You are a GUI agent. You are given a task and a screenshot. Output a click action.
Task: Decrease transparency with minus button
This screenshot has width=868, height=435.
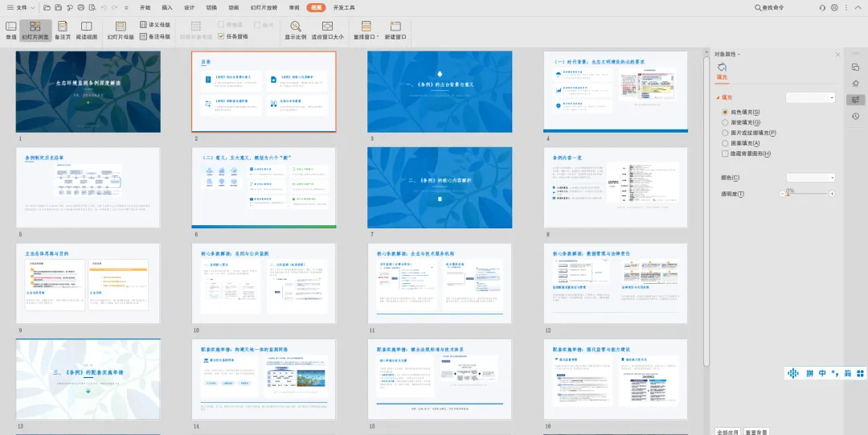782,194
